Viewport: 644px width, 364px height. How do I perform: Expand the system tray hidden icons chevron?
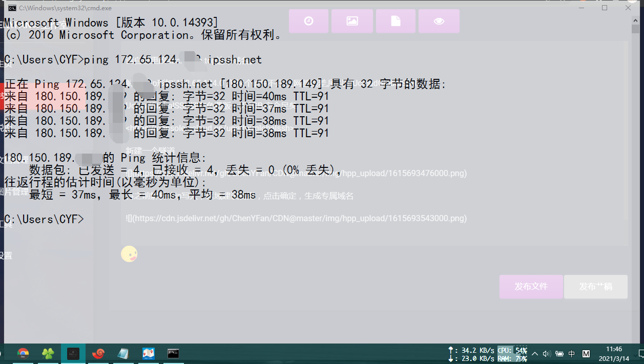[x=535, y=353]
